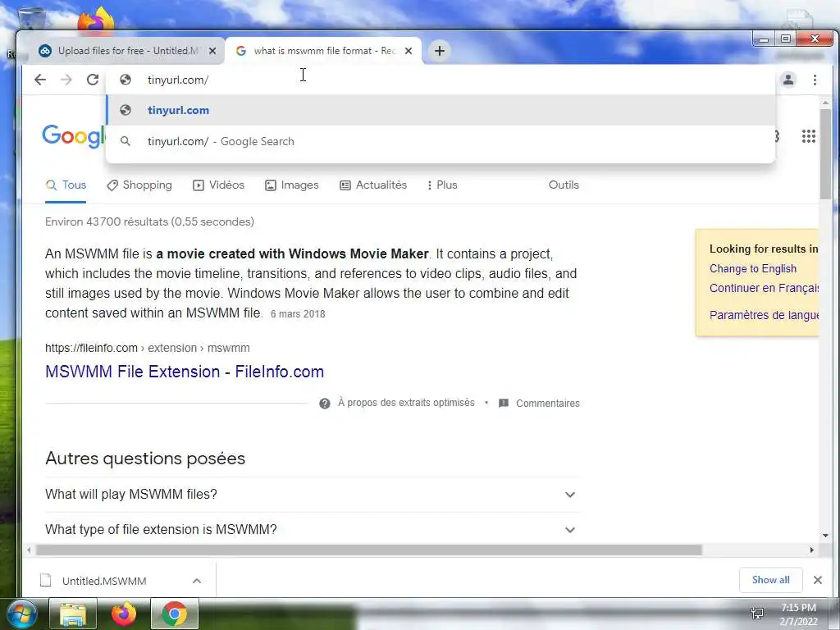The height and width of the screenshot is (630, 840).
Task: Click the forward navigation arrow
Action: 66,80
